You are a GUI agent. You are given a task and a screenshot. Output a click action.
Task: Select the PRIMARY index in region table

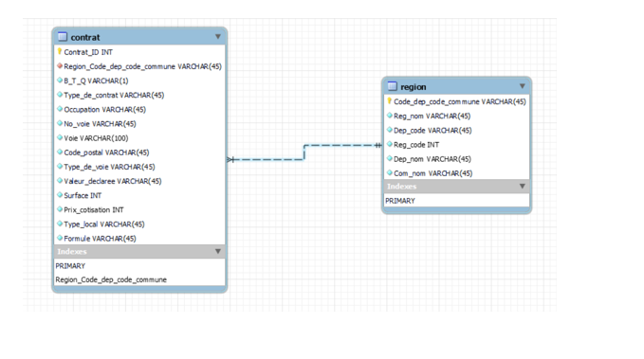[400, 201]
